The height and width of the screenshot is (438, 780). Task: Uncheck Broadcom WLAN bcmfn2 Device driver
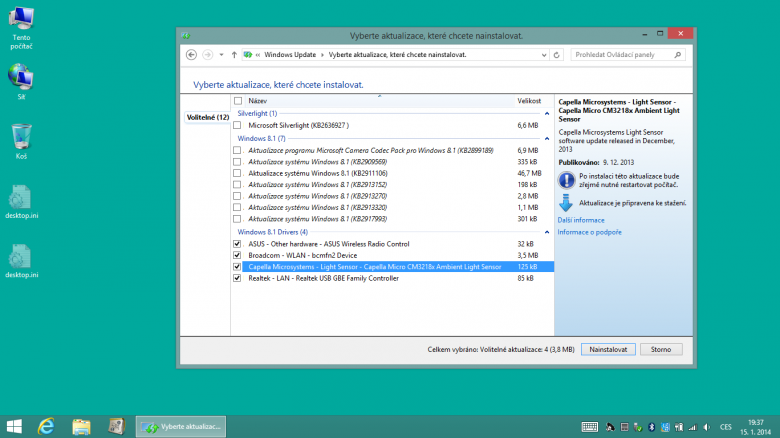[237, 255]
